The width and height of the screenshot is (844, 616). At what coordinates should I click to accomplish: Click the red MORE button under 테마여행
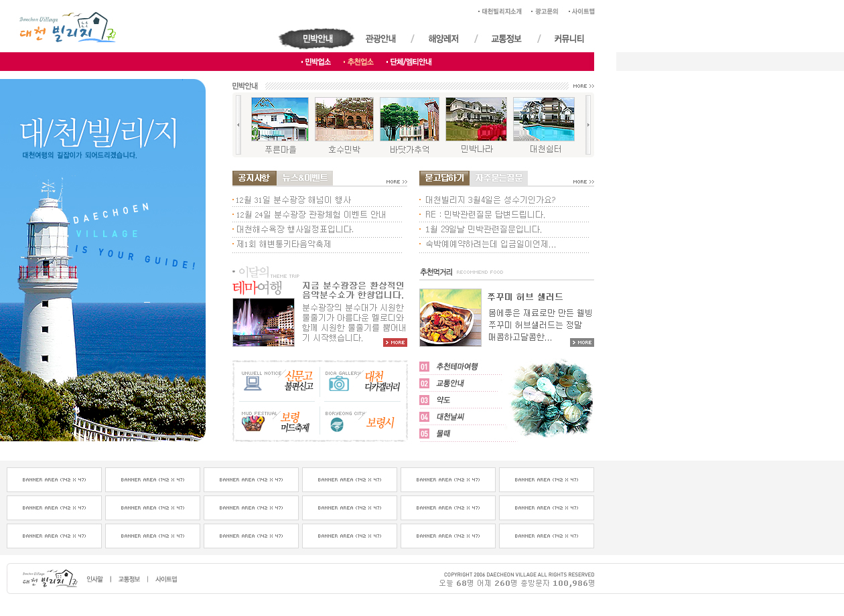pos(395,343)
